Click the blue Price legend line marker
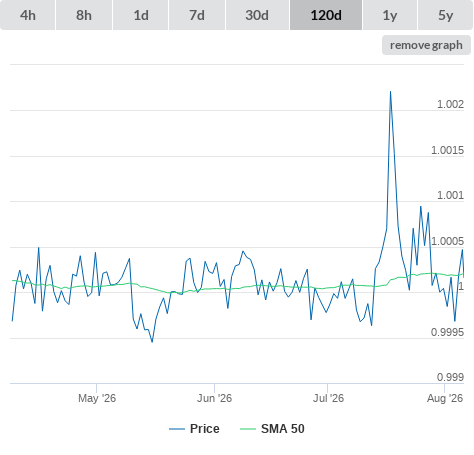The image size is (474, 455). tap(177, 429)
